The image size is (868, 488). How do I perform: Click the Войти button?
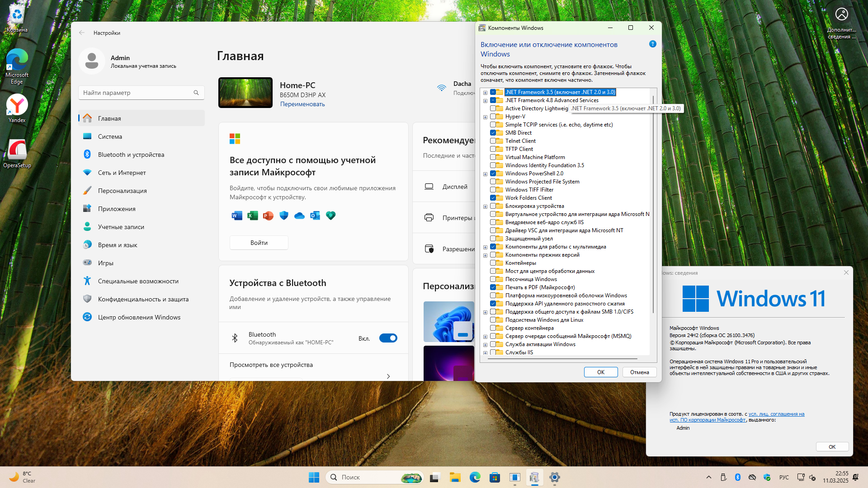tap(259, 243)
